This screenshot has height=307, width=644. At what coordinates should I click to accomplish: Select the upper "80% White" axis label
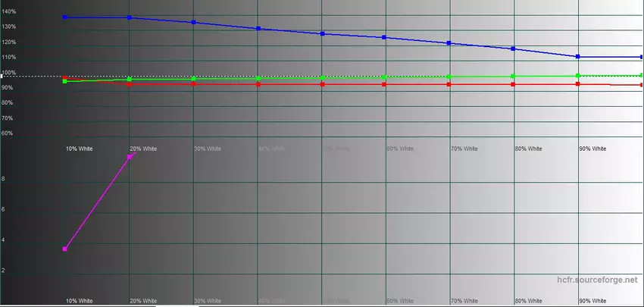tap(528, 149)
